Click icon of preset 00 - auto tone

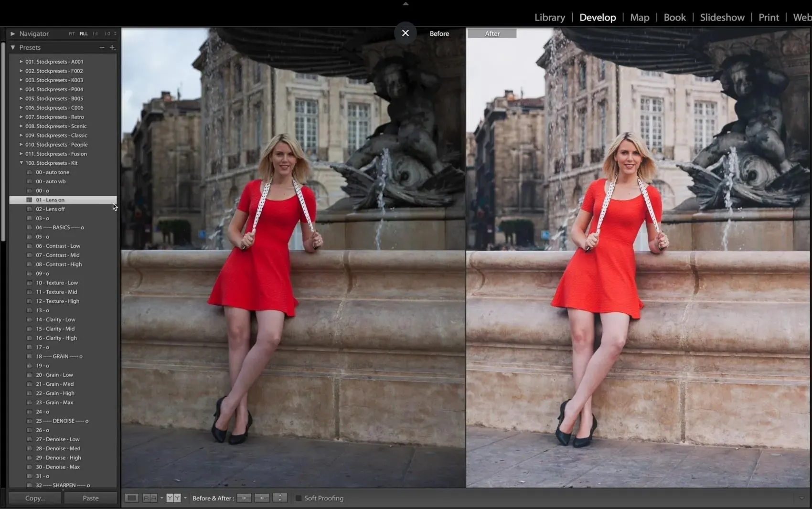[x=29, y=172]
